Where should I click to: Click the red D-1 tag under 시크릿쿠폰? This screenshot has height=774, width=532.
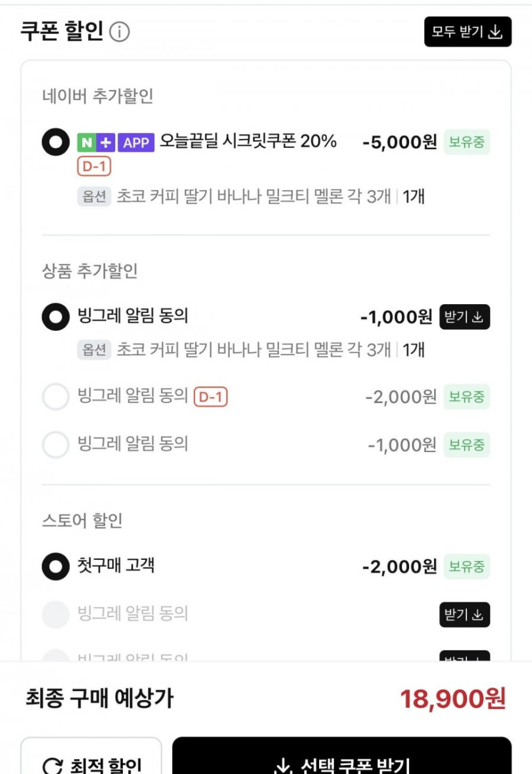click(94, 167)
